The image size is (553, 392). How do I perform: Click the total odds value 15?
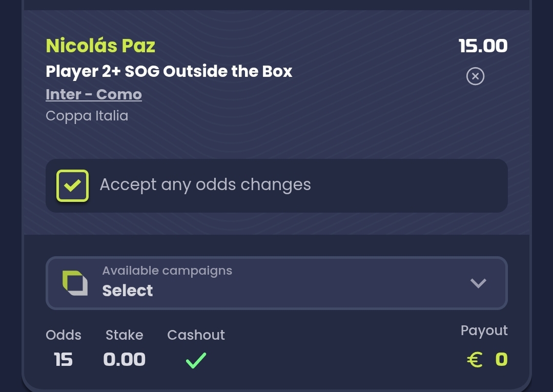tap(64, 360)
